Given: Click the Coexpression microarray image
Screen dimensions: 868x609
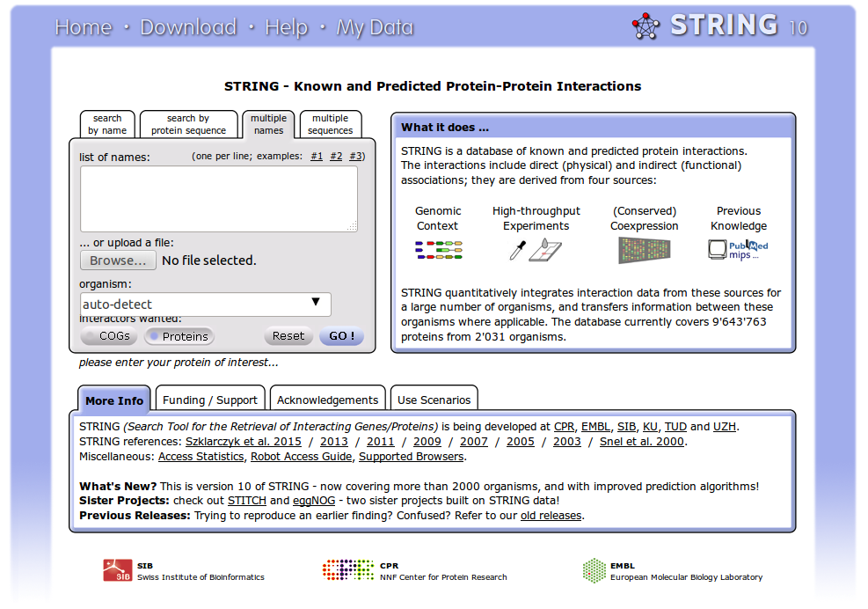Looking at the screenshot, I should (644, 250).
